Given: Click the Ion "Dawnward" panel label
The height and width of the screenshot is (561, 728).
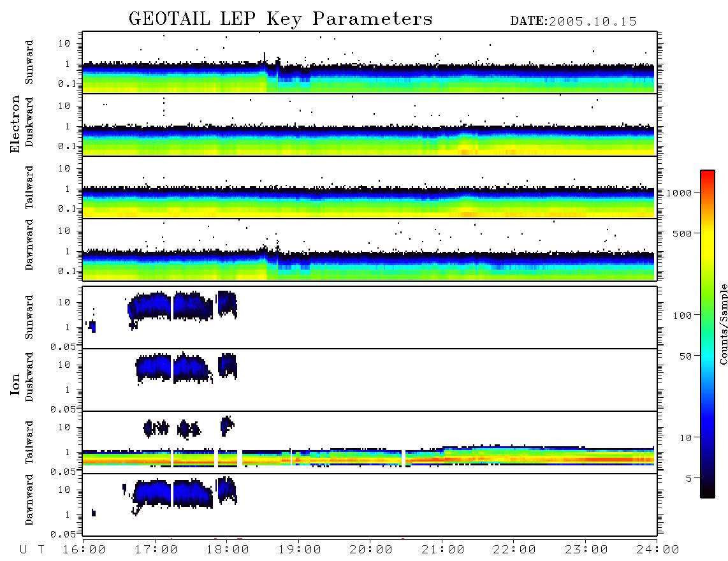Looking at the screenshot, I should click(x=29, y=500).
